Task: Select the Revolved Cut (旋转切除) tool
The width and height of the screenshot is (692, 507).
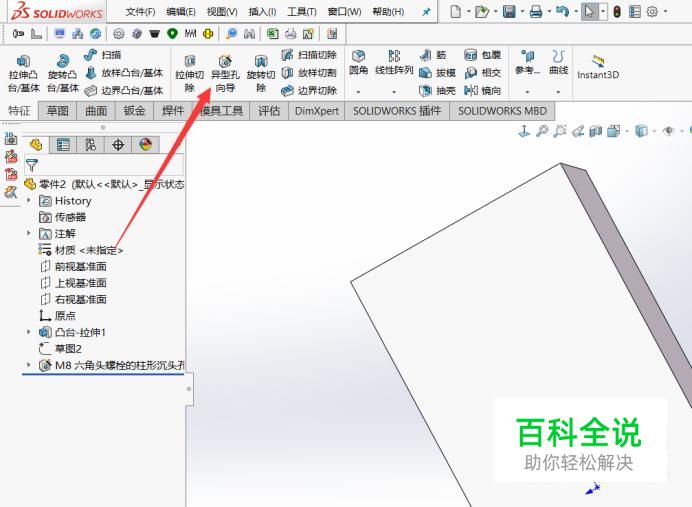Action: [x=261, y=73]
